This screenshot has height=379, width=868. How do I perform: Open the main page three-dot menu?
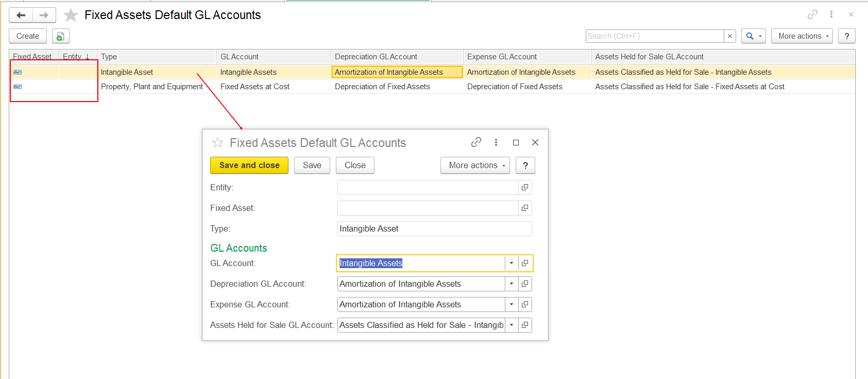point(831,14)
